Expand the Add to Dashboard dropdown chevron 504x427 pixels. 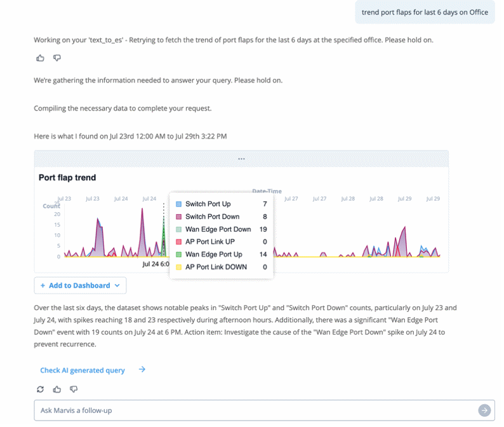[117, 286]
